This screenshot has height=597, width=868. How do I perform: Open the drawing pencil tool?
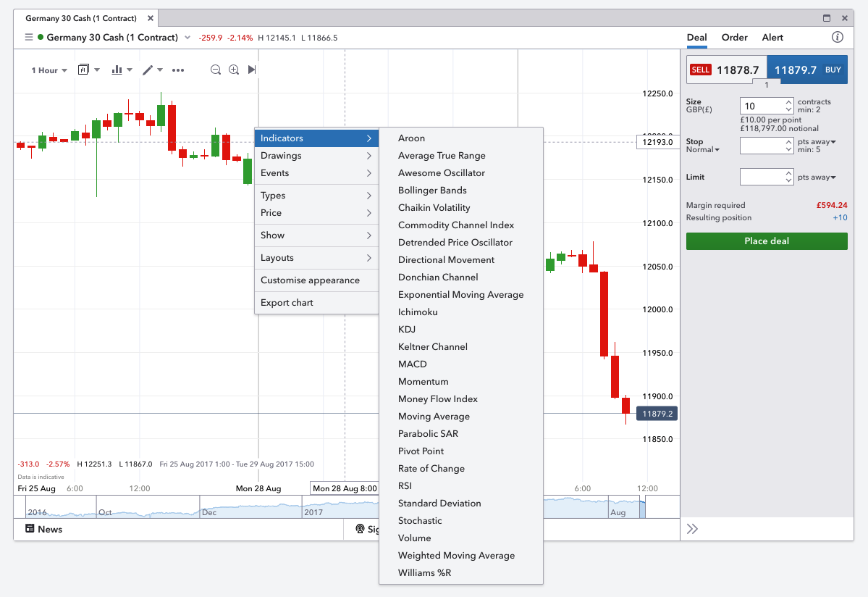click(148, 70)
